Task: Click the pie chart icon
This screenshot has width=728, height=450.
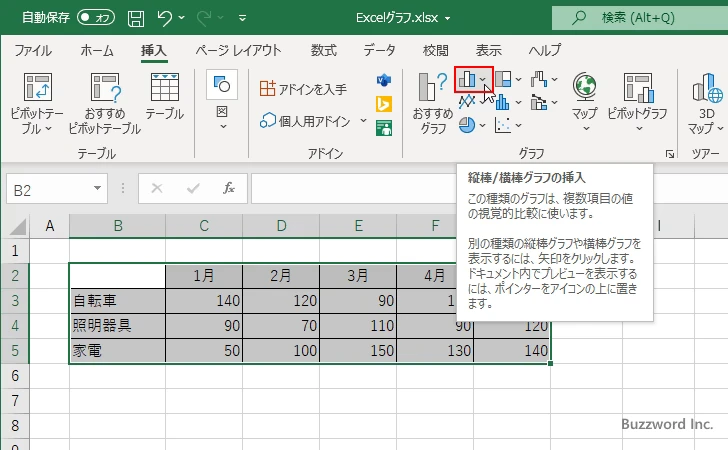Action: pos(467,125)
